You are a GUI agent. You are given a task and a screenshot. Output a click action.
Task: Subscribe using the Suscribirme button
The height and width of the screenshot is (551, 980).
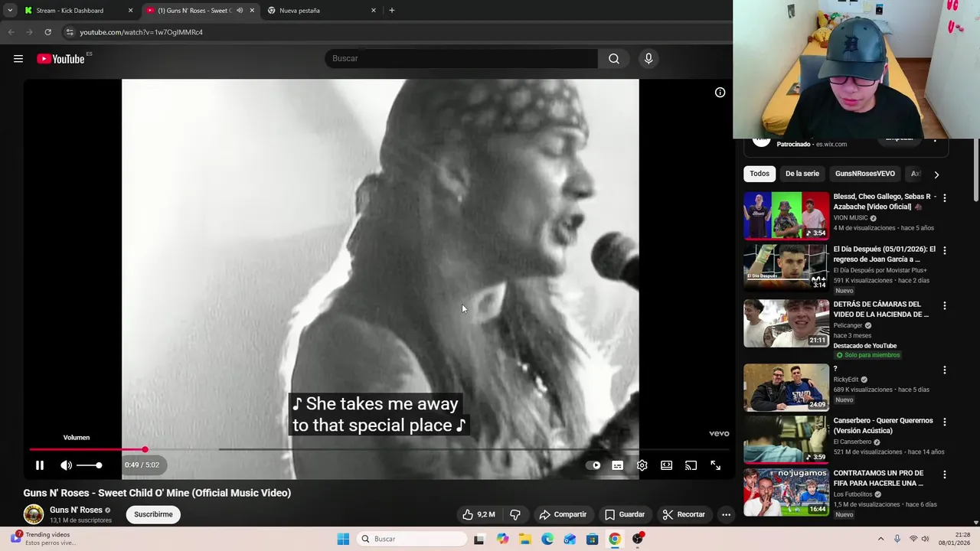tap(153, 514)
